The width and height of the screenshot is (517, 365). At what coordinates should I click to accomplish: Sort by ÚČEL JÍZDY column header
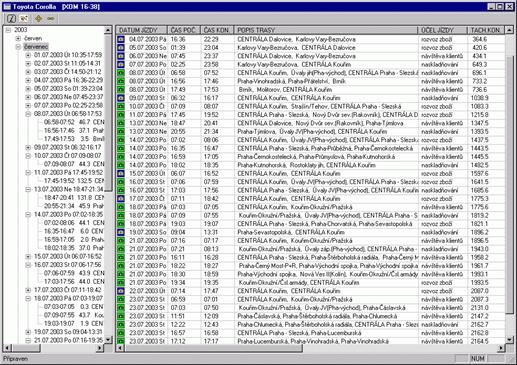[443, 30]
